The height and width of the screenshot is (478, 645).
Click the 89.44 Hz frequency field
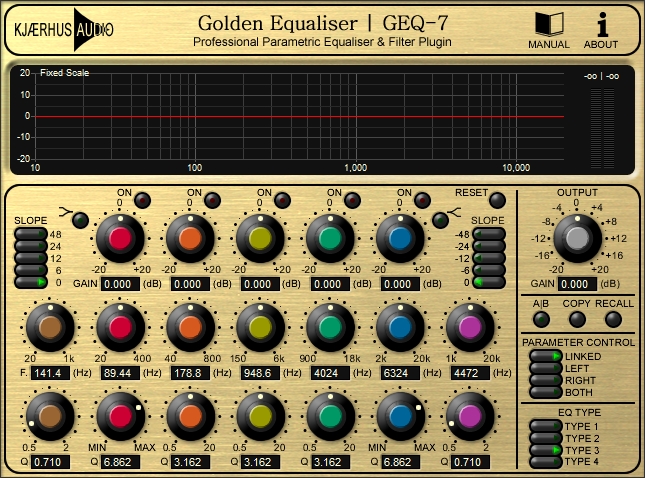(120, 373)
